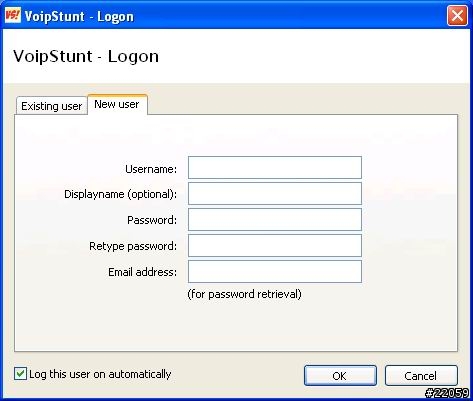This screenshot has width=473, height=401.
Task: Focus the Username input field
Action: click(x=275, y=167)
